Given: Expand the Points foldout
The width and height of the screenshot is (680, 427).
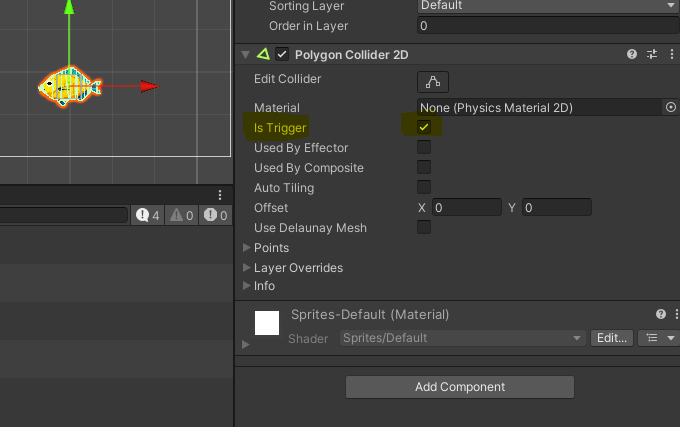Looking at the screenshot, I should pos(246,248).
